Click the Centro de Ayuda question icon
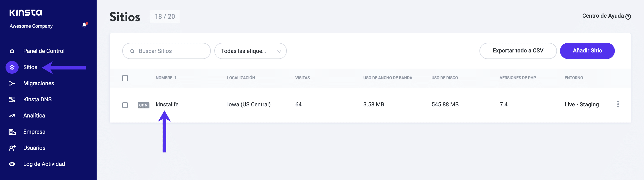 coord(628,17)
